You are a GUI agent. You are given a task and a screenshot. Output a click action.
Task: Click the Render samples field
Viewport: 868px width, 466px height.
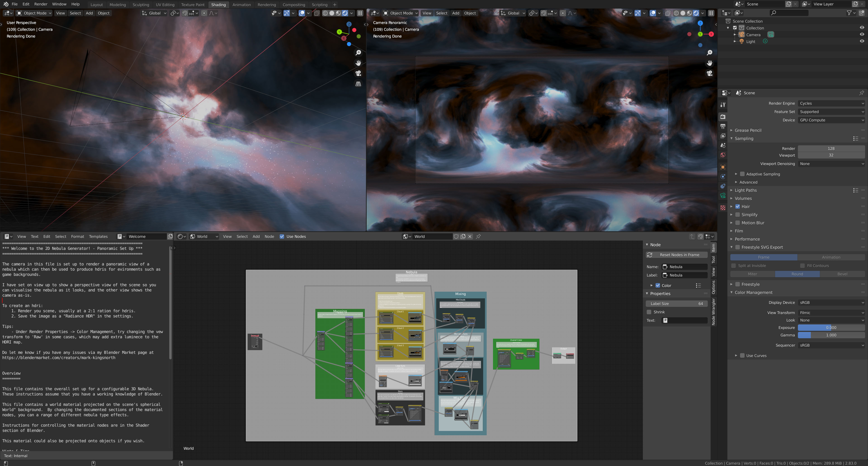coord(831,149)
